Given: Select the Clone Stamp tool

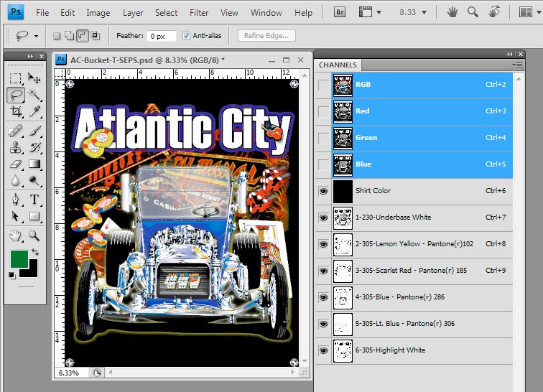Looking at the screenshot, I should (x=16, y=147).
